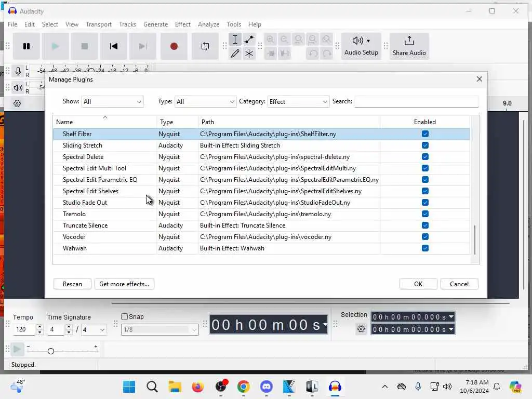Click the Zoom In magnifier icon
This screenshot has height=399, width=532.
point(270,39)
